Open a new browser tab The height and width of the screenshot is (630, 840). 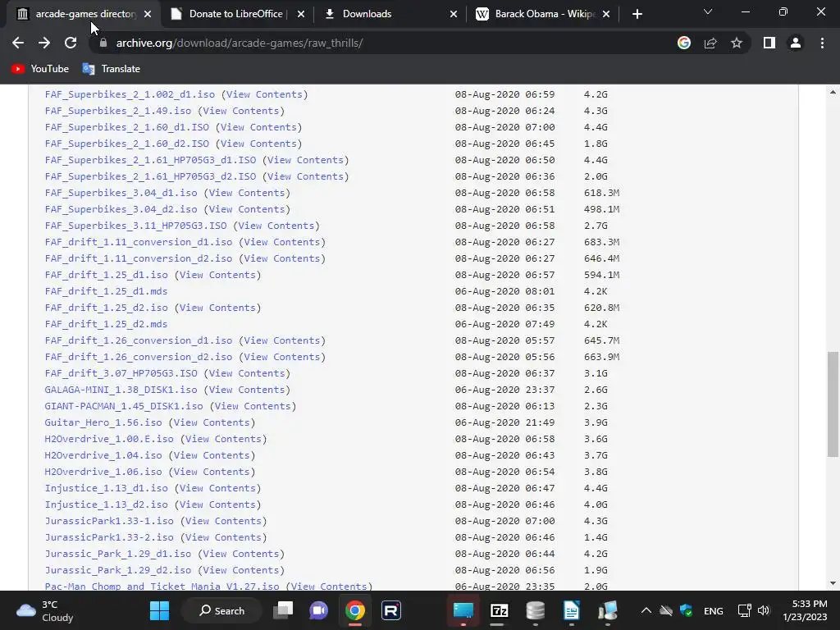click(x=637, y=14)
